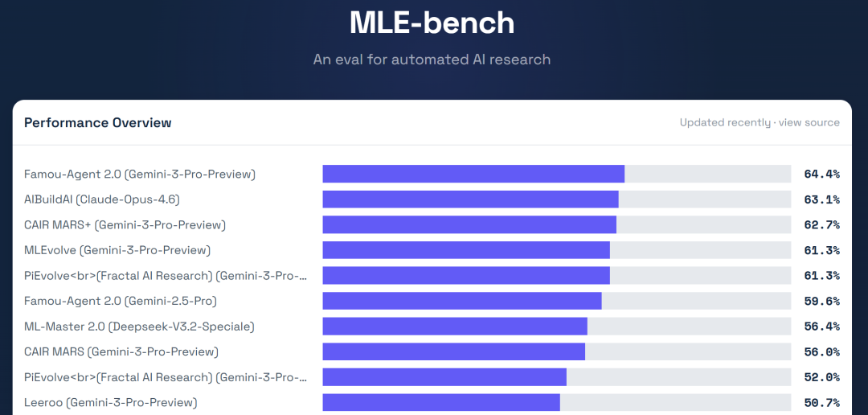Click the 52.0% PiEvolve score value
Screen dimensions: 868x415
point(821,377)
